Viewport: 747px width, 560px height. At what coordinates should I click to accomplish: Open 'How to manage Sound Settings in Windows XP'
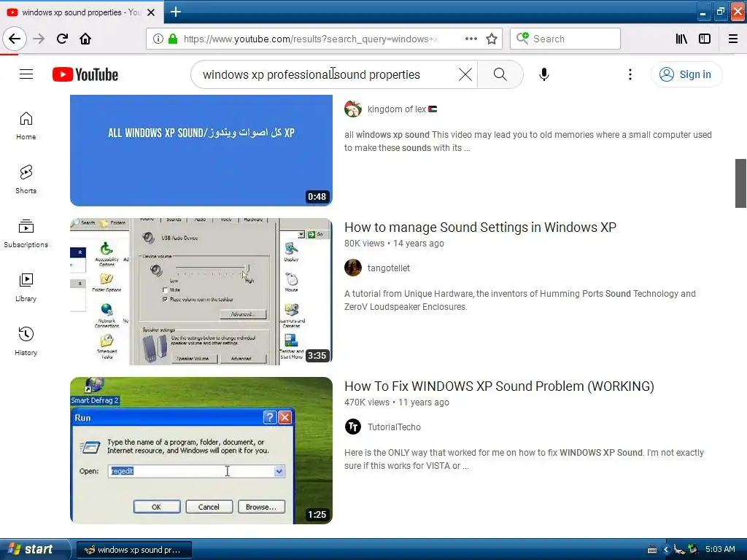[x=480, y=227]
